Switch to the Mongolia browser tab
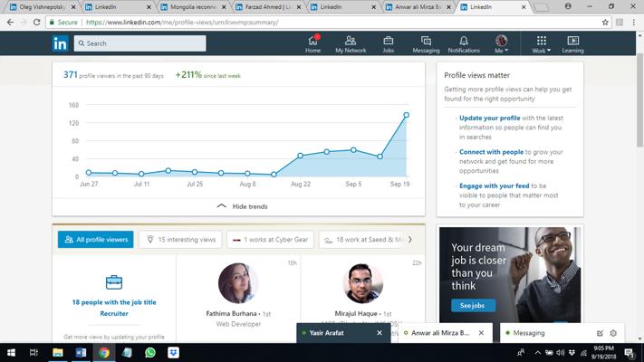 tap(193, 7)
